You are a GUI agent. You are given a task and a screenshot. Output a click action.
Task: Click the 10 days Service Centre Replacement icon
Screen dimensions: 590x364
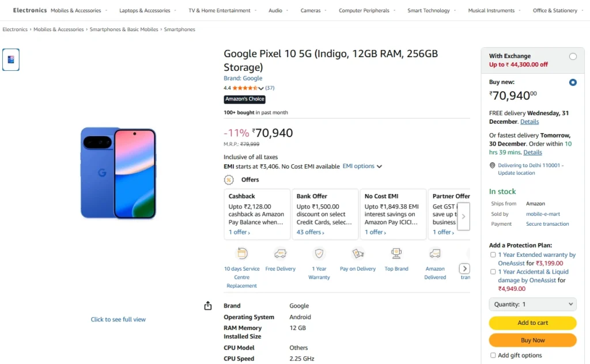coord(242,253)
